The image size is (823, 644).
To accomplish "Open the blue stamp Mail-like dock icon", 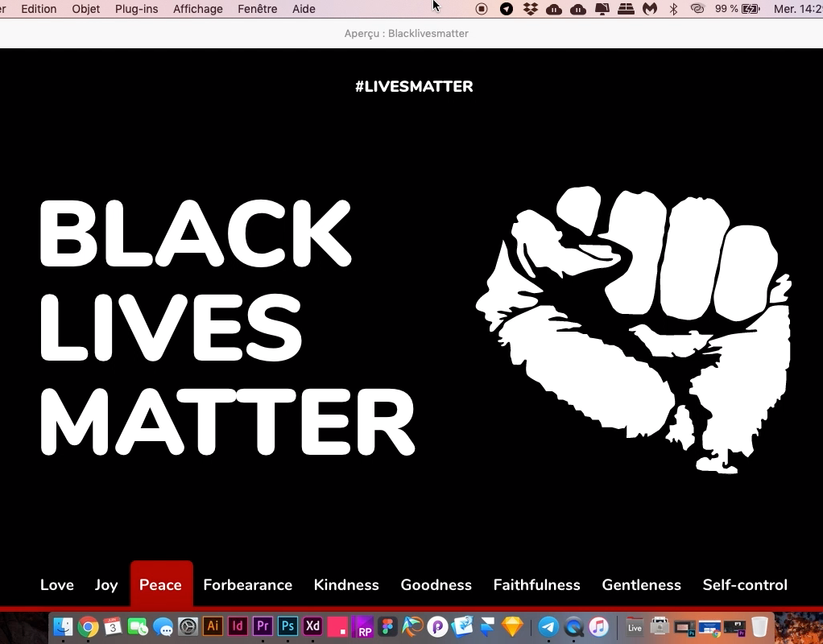I will (462, 626).
